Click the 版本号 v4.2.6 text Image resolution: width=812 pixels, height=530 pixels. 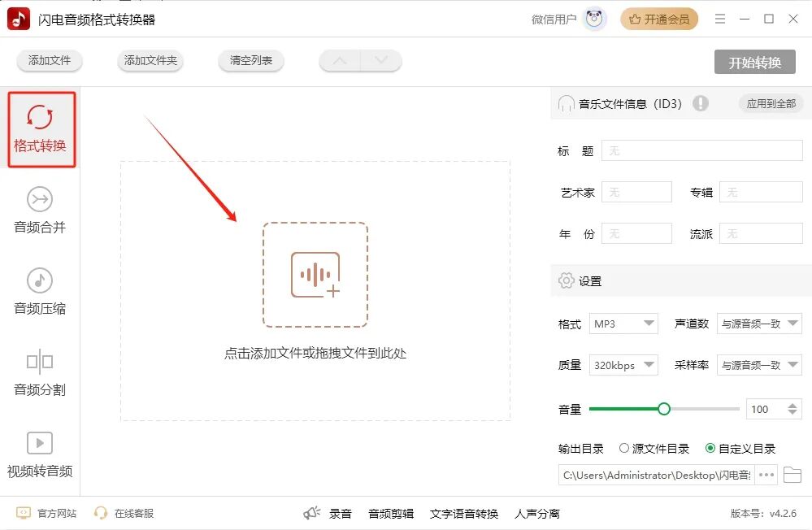click(x=763, y=513)
